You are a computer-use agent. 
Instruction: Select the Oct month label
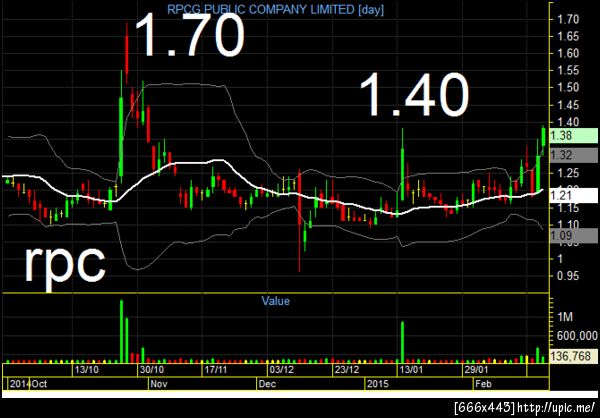pos(39,384)
